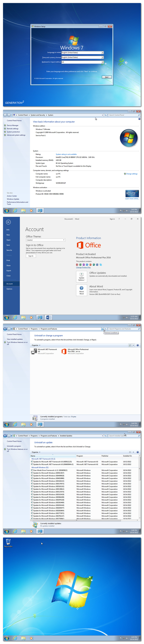Click the back button in the Installed Updates window
Screen dimensions: 144x644
(x=5, y=436)
